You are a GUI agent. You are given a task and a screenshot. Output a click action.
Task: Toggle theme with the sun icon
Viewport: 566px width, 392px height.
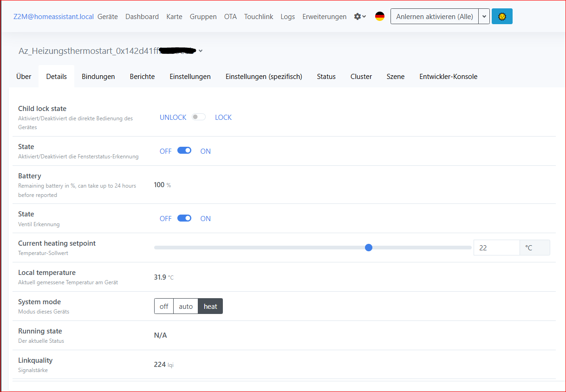[502, 17]
